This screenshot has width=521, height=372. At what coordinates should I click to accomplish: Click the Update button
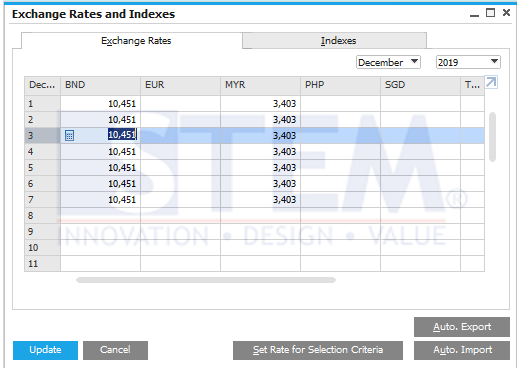click(45, 350)
